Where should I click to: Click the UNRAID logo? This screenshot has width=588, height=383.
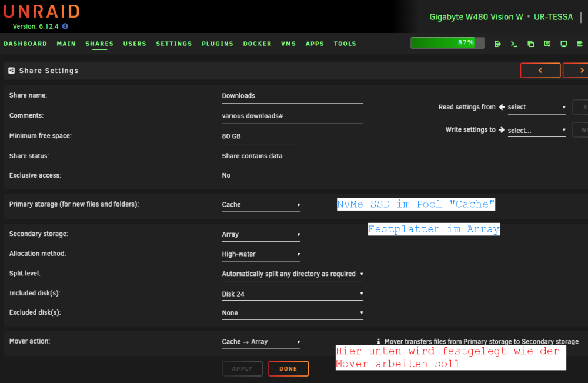coord(42,12)
